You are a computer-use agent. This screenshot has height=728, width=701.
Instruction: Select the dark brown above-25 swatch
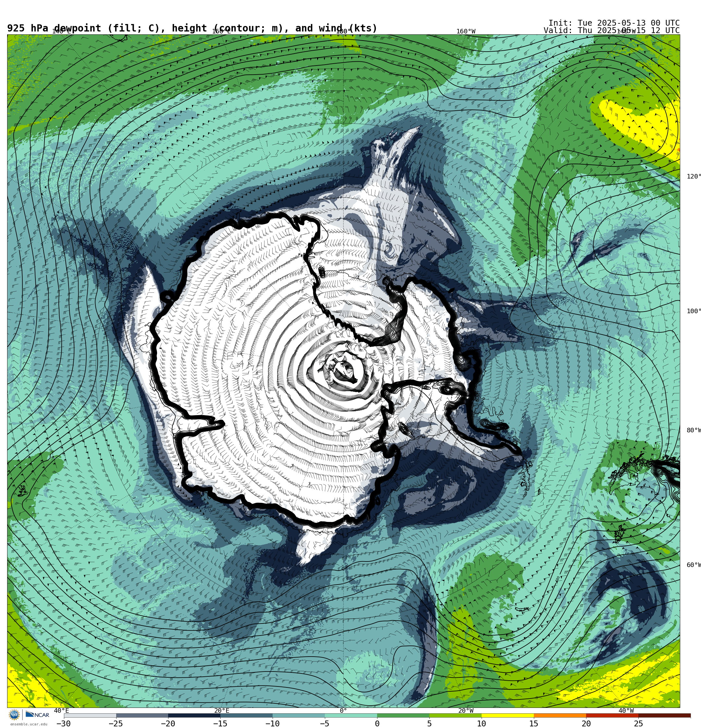coord(665,715)
